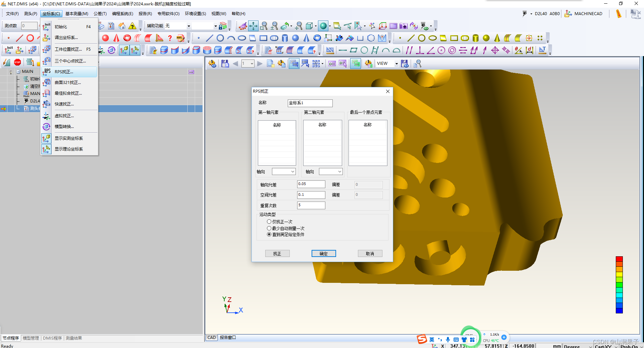Click the 确定 button in dialog

pyautogui.click(x=324, y=254)
